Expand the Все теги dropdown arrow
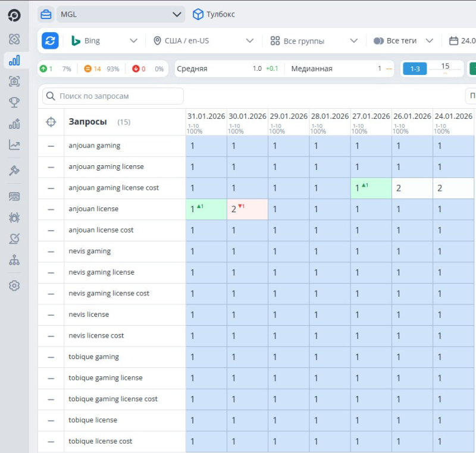Screen dimensions: 476x453 click(429, 40)
